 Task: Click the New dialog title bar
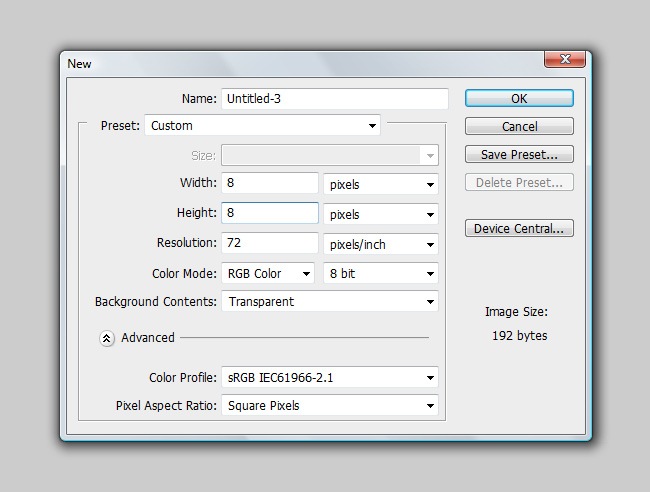[x=300, y=63]
